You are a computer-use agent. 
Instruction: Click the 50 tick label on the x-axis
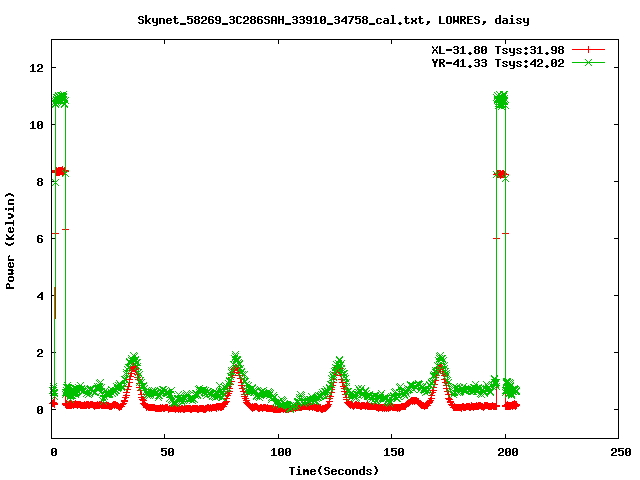pyautogui.click(x=166, y=452)
